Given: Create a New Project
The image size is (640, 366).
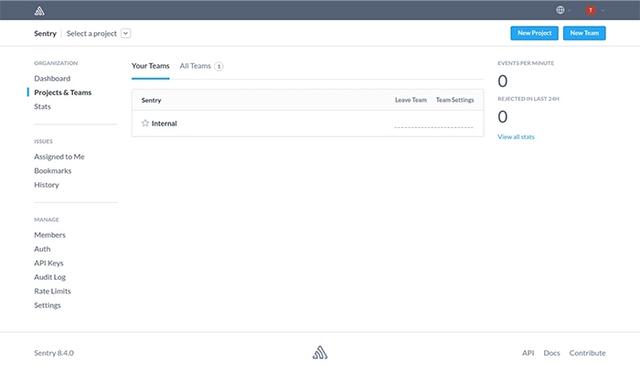Looking at the screenshot, I should pos(534,33).
